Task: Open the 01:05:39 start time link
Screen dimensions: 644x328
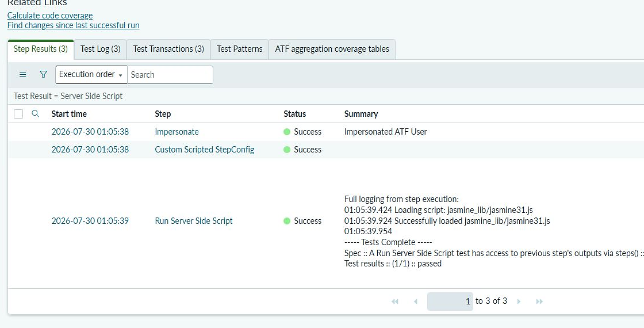Action: [90, 221]
